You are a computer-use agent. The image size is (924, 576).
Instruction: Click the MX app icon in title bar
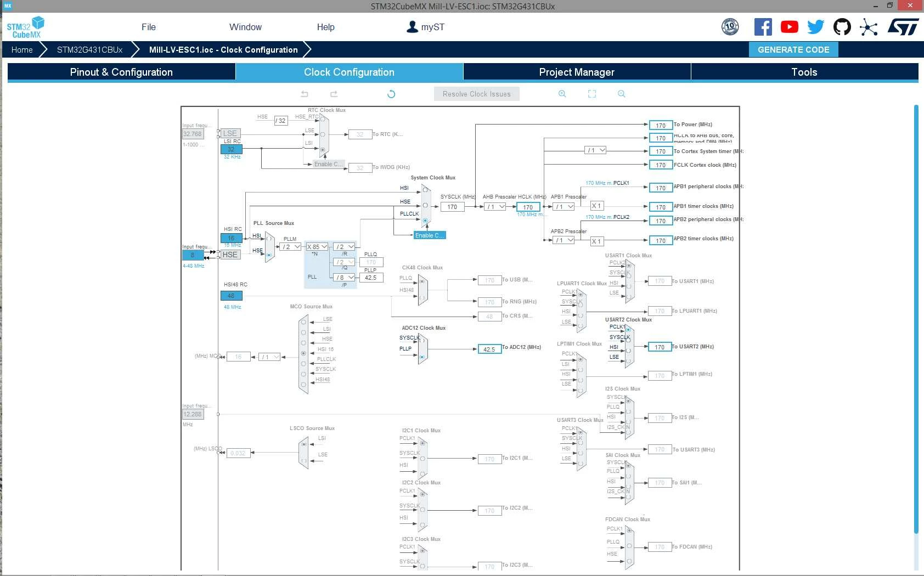tap(8, 6)
